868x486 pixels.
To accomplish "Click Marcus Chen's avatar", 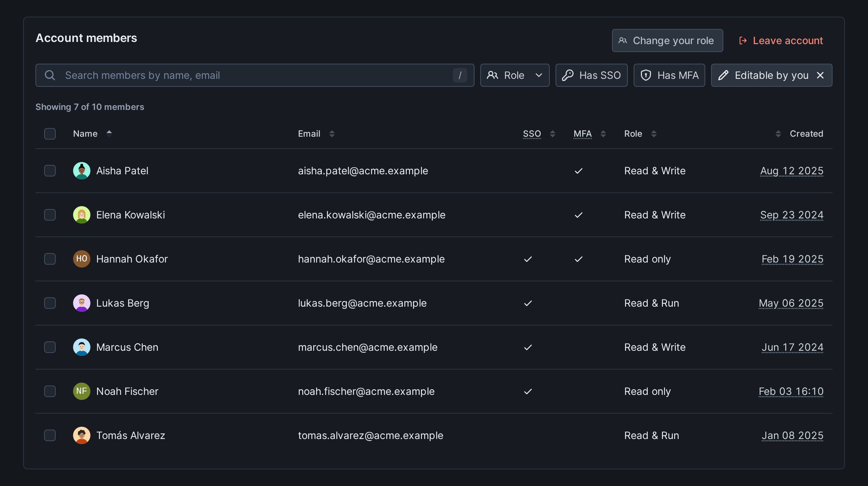I will coord(82,347).
